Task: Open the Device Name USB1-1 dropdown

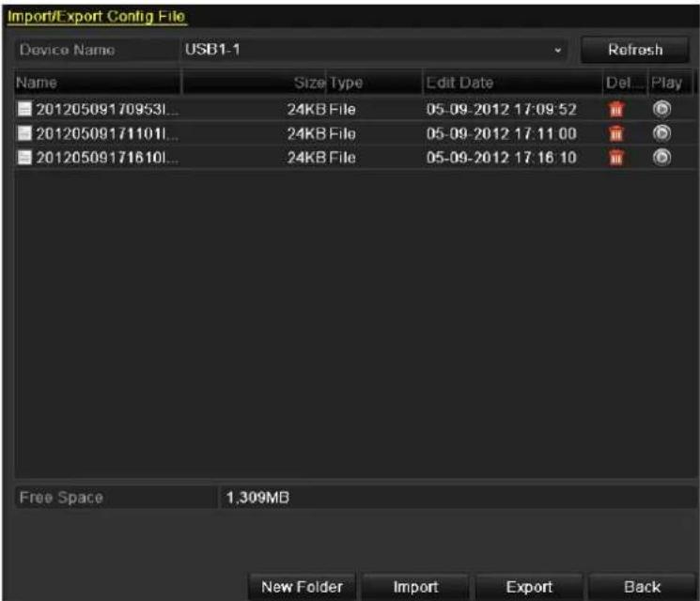Action: pos(374,50)
